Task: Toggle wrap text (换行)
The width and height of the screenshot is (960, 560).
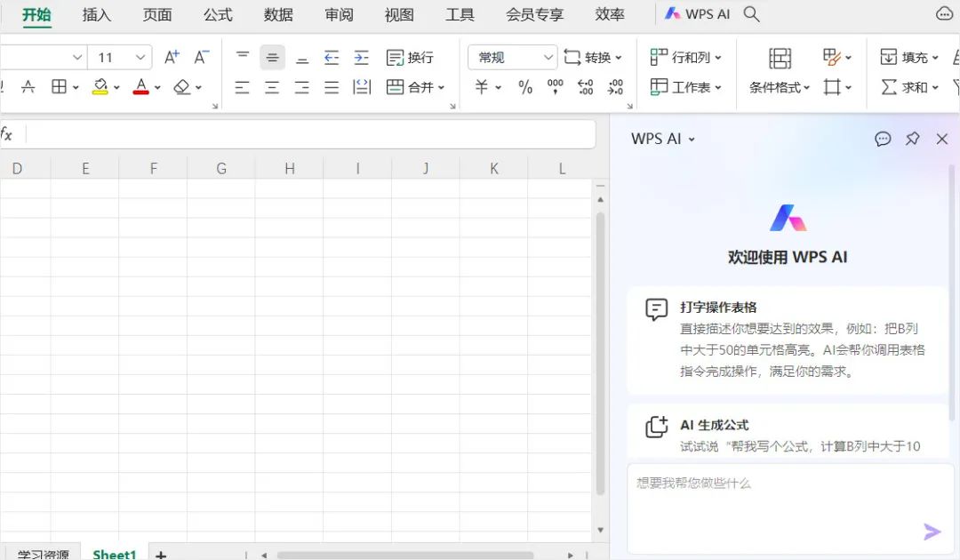Action: [x=410, y=58]
